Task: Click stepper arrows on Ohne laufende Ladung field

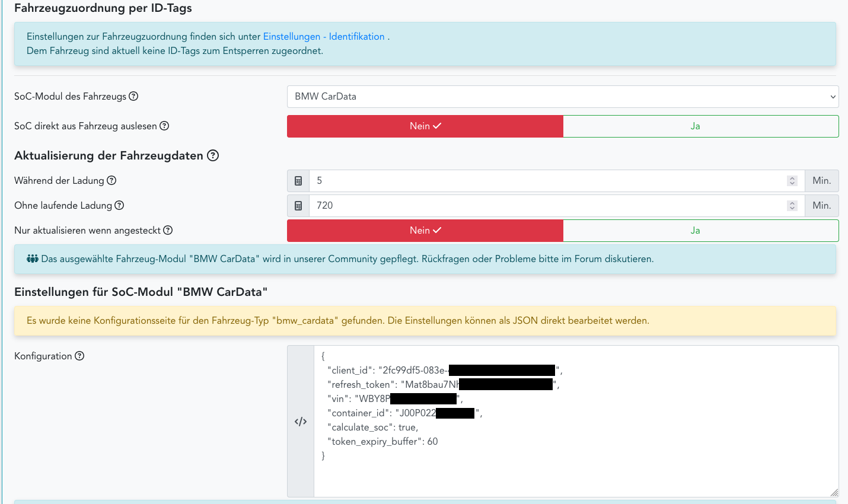Action: coord(792,206)
